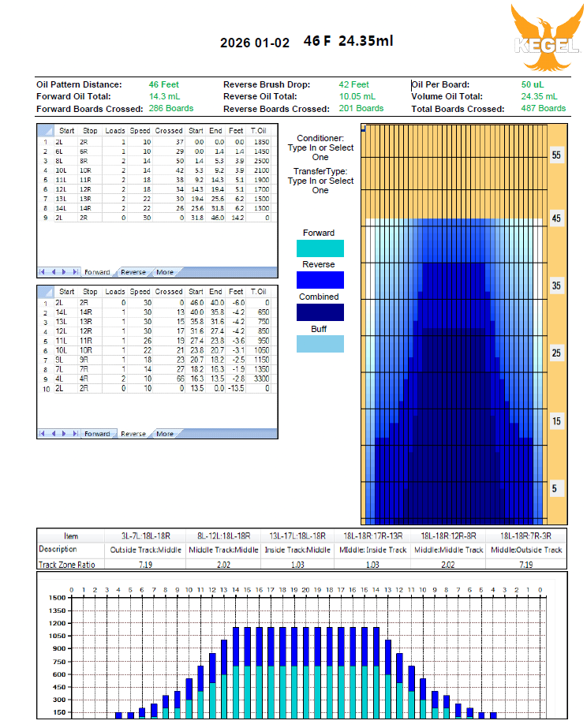Switch lower table to the Forward tab
Image resolution: width=587 pixels, height=728 pixels.
97,434
